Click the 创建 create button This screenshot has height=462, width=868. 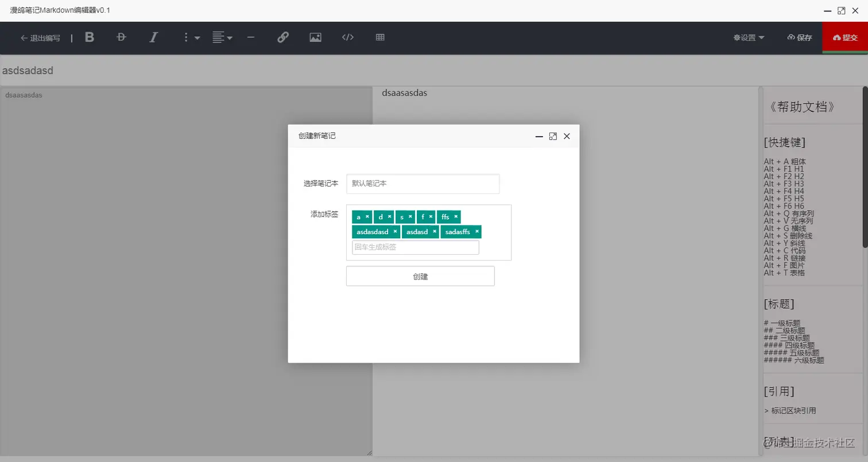click(420, 276)
